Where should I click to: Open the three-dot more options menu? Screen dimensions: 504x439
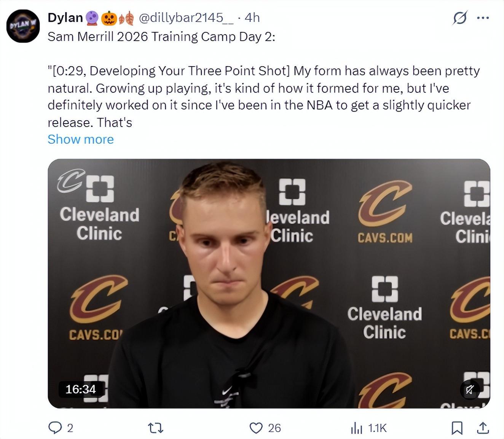[x=483, y=17]
